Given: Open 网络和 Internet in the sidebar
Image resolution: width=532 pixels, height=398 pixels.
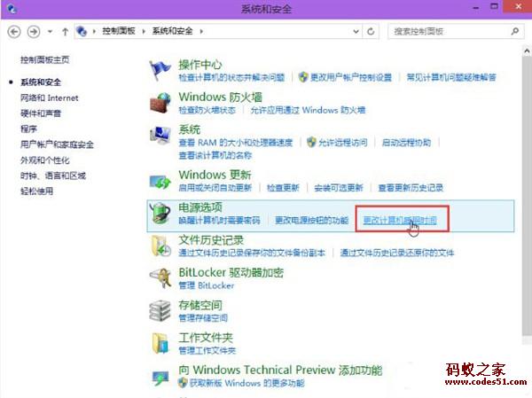Looking at the screenshot, I should (x=49, y=98).
